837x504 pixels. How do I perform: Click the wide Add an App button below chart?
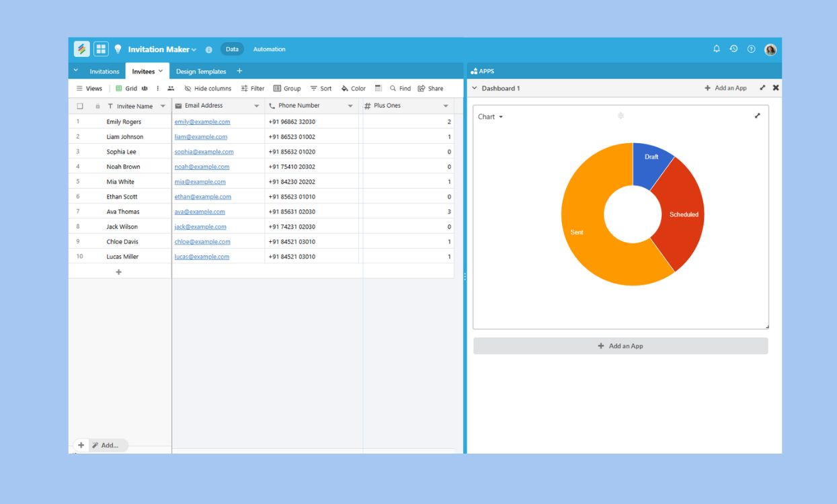pos(621,346)
